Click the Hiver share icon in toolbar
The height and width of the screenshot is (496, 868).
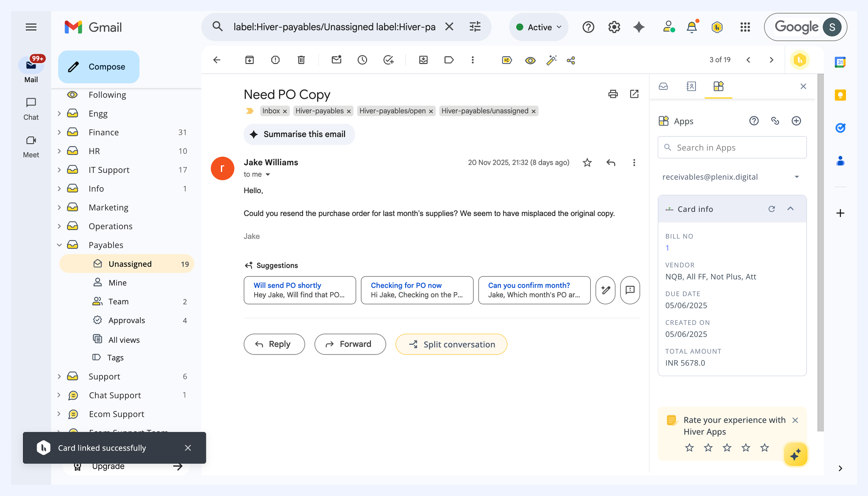pyautogui.click(x=571, y=60)
